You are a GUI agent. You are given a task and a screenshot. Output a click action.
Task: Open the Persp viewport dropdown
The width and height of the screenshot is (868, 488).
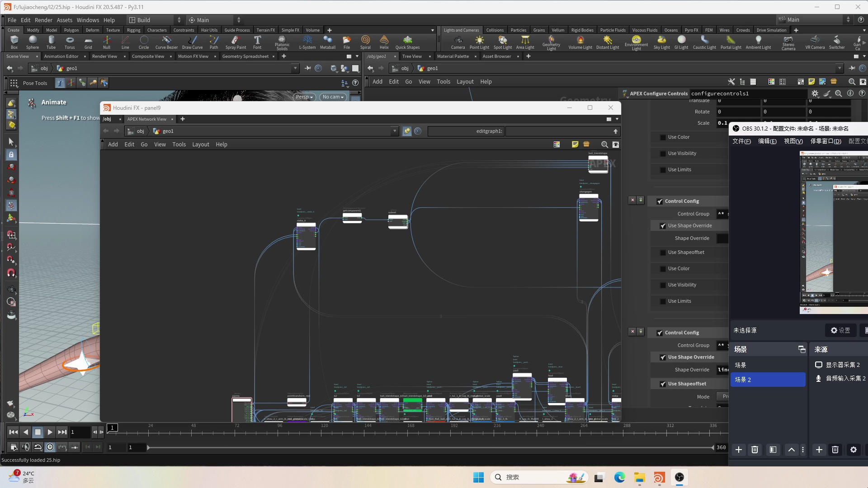[x=304, y=97]
